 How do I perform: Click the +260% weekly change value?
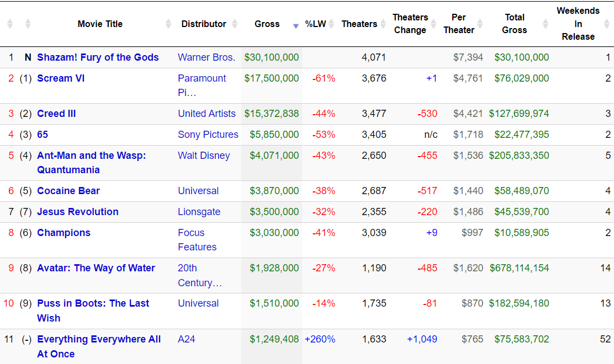(x=320, y=339)
